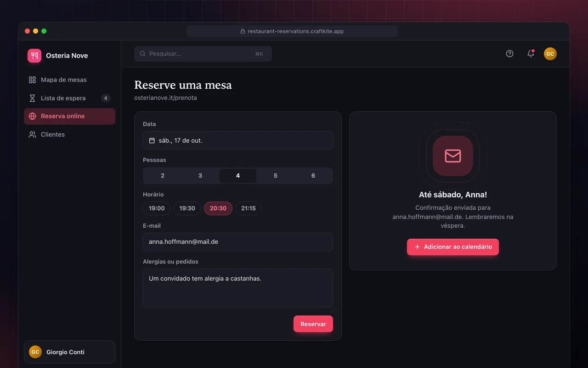Open Lista de espera
The width and height of the screenshot is (588, 368).
(x=69, y=98)
